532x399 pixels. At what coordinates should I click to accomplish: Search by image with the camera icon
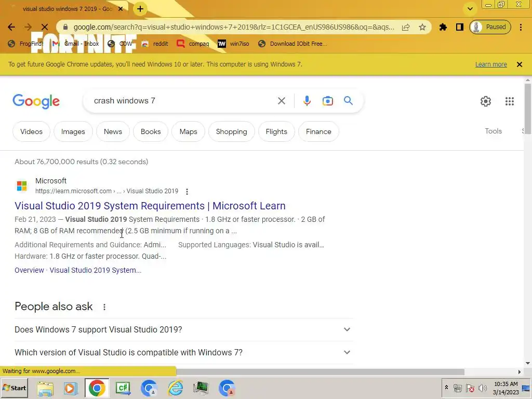coord(327,101)
